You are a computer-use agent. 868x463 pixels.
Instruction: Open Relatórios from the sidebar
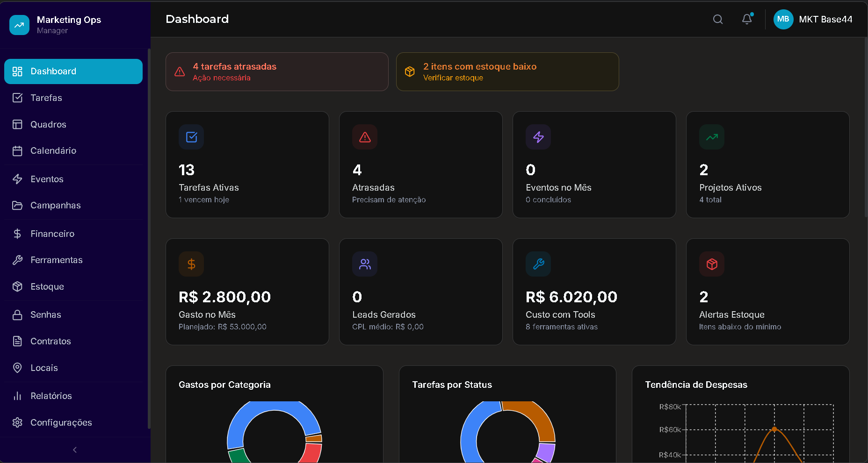pyautogui.click(x=73, y=396)
